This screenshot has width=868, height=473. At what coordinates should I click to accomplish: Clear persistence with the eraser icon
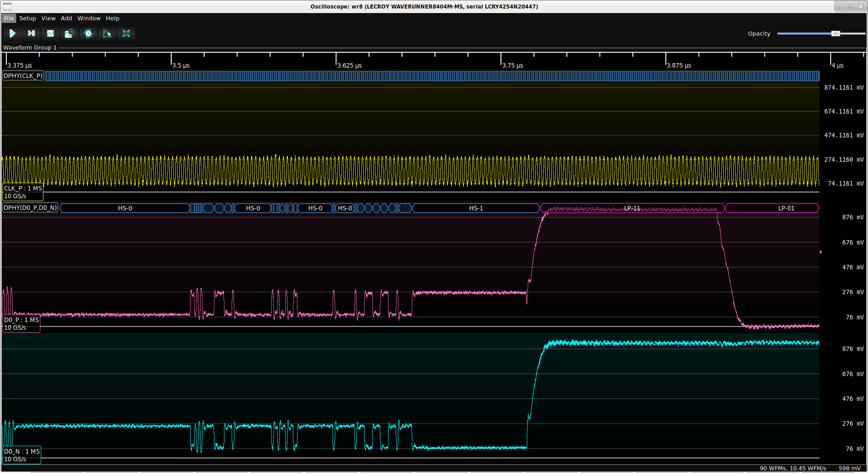(x=107, y=33)
